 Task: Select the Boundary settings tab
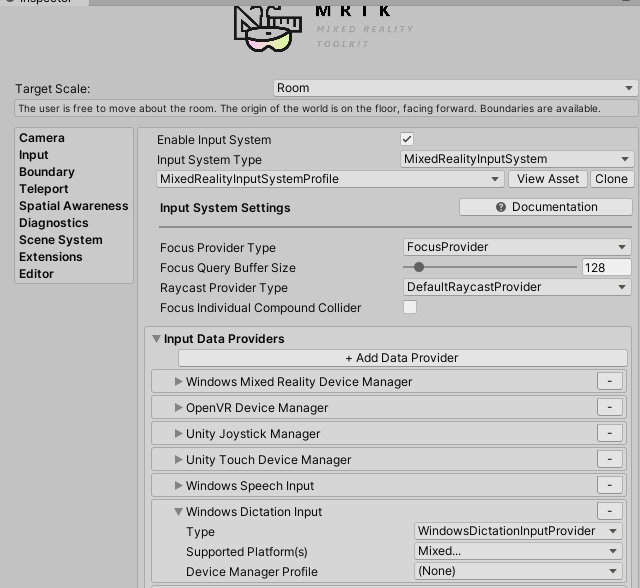[47, 172]
